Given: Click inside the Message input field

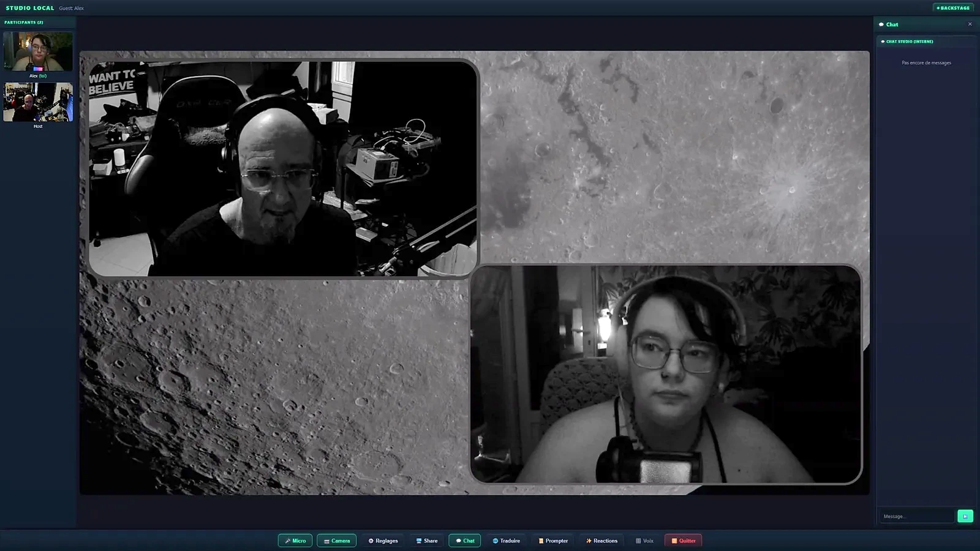Looking at the screenshot, I should 917,516.
